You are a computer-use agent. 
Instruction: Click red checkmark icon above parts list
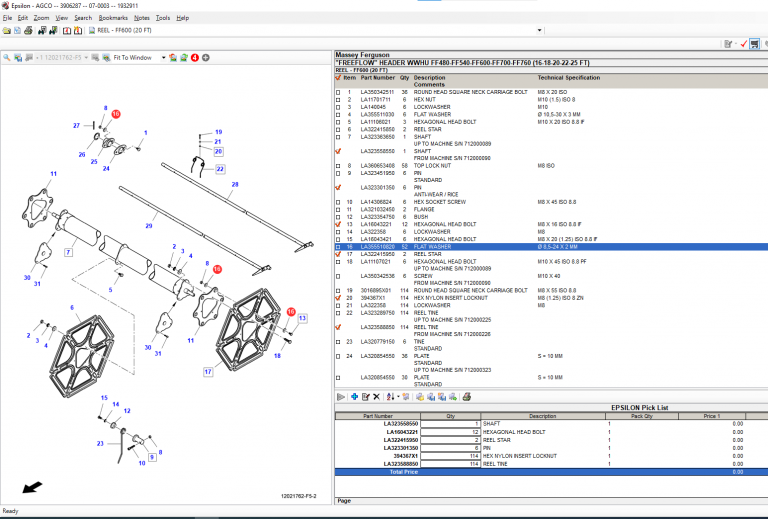click(742, 44)
